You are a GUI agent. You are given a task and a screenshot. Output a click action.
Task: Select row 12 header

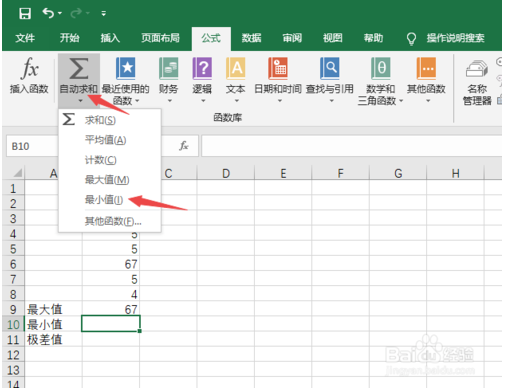coord(13,355)
